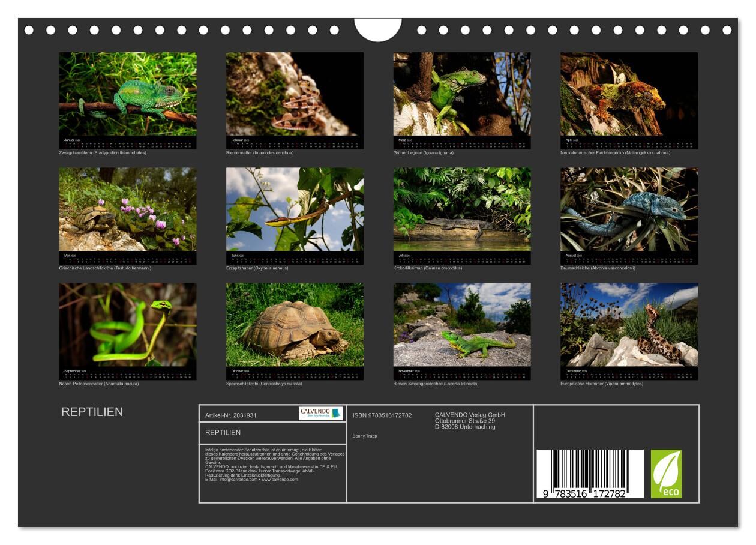
Task: Select the Februar Riemennatter snake image
Action: (295, 94)
